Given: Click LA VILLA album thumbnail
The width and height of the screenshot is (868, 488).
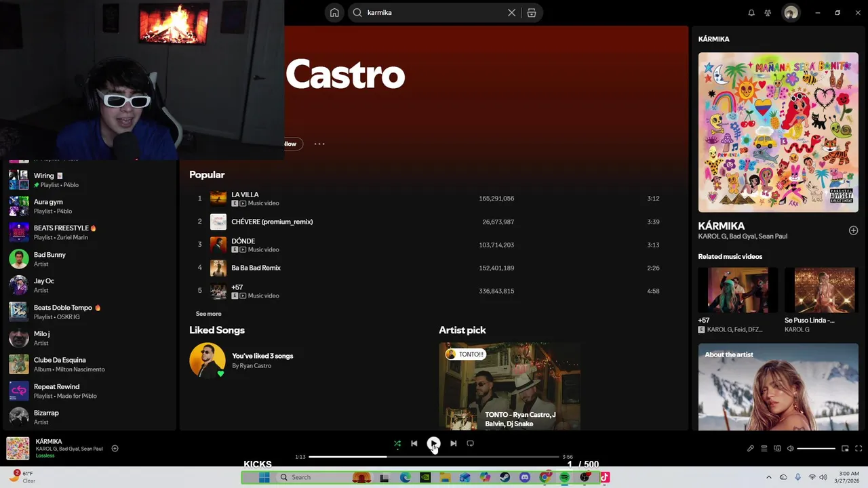Looking at the screenshot, I should coord(218,198).
